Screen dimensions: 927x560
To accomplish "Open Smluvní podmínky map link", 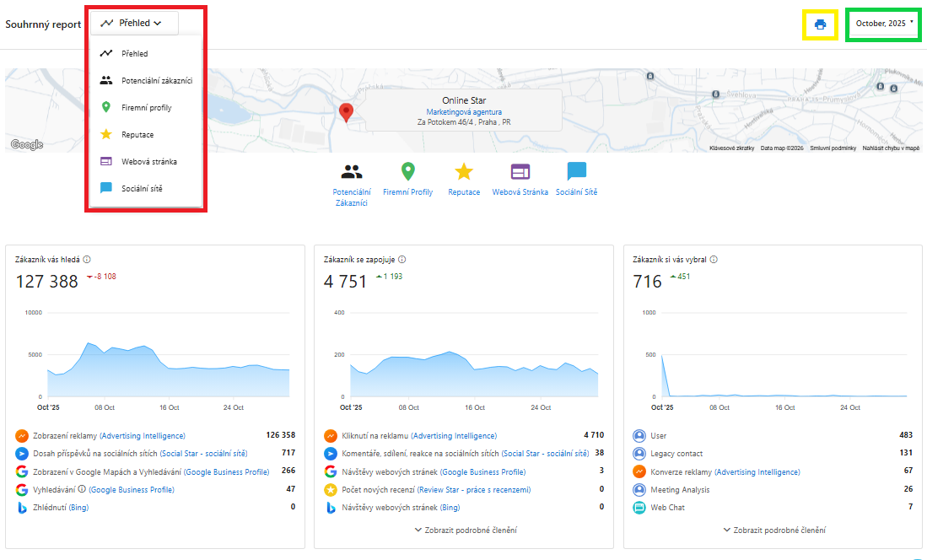I will click(833, 148).
